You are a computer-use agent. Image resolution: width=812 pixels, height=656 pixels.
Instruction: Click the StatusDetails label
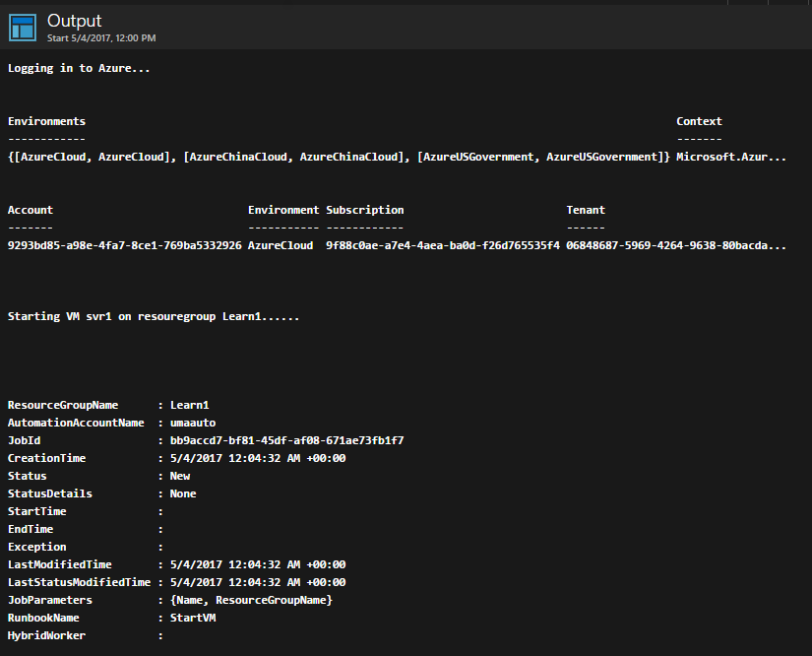tap(50, 493)
